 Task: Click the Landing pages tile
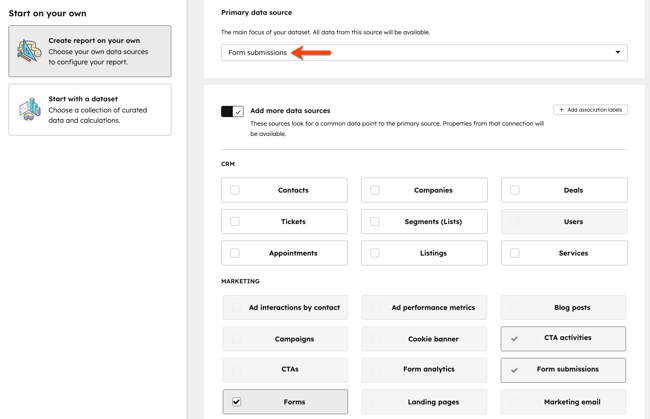coord(424,402)
